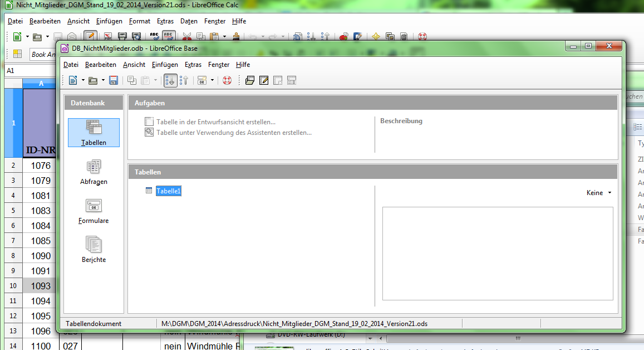Click the Paste icon in Base toolbar
The height and width of the screenshot is (350, 644).
[x=145, y=80]
